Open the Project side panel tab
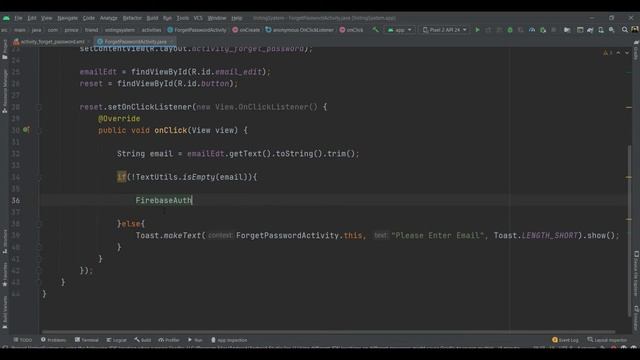The height and width of the screenshot is (360, 640). [x=4, y=49]
